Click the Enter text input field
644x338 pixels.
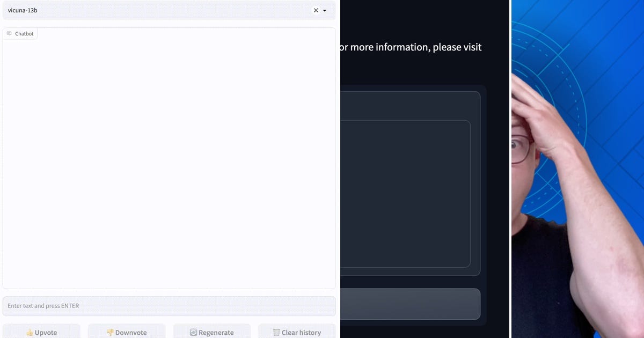[169, 306]
